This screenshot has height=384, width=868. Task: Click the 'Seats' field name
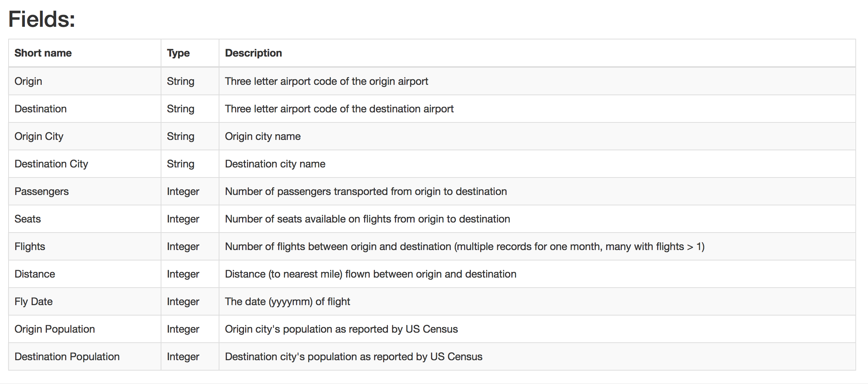pos(28,219)
